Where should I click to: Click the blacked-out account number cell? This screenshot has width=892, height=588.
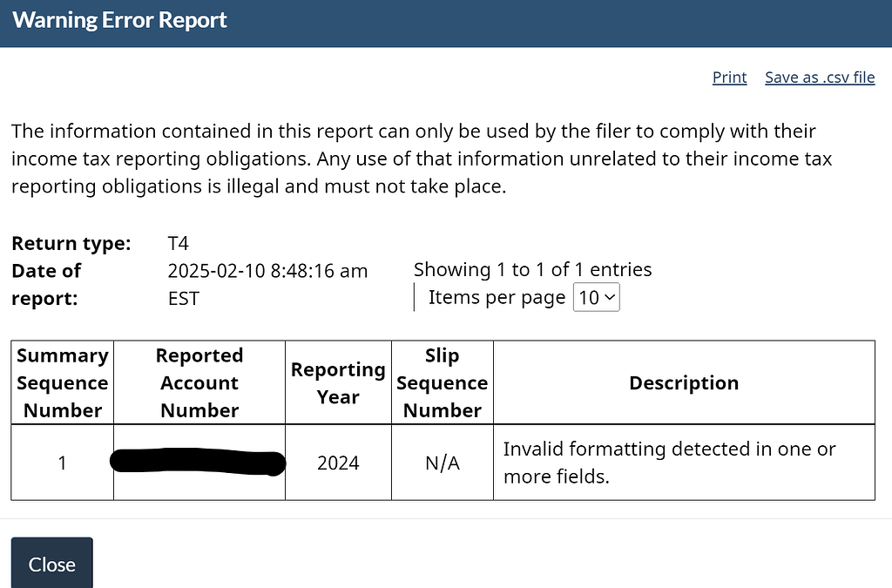(199, 463)
